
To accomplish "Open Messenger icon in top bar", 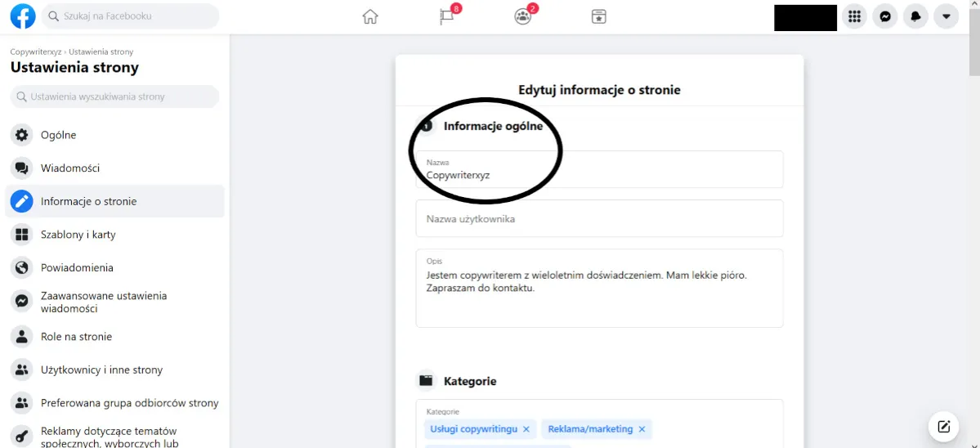I will 884,16.
